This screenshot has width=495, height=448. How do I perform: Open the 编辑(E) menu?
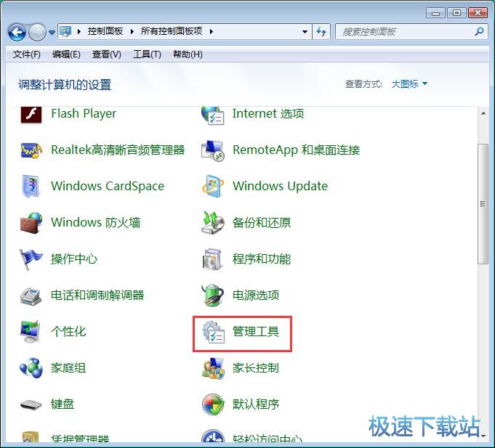66,54
